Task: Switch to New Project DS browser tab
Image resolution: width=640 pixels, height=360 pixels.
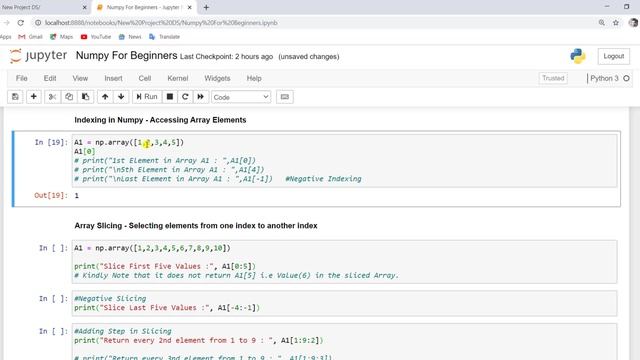Action: click(x=41, y=7)
